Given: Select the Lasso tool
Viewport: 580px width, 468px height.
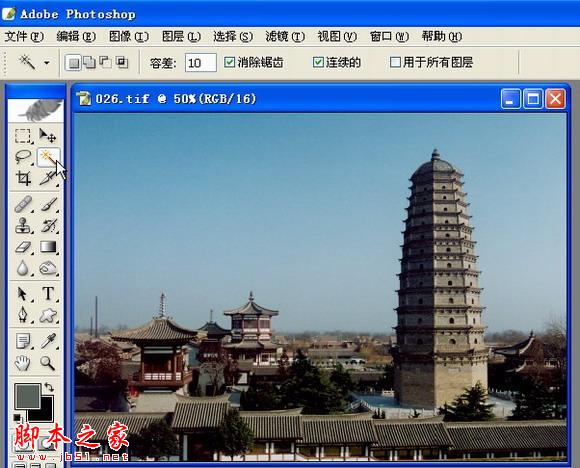Looking at the screenshot, I should [x=23, y=157].
